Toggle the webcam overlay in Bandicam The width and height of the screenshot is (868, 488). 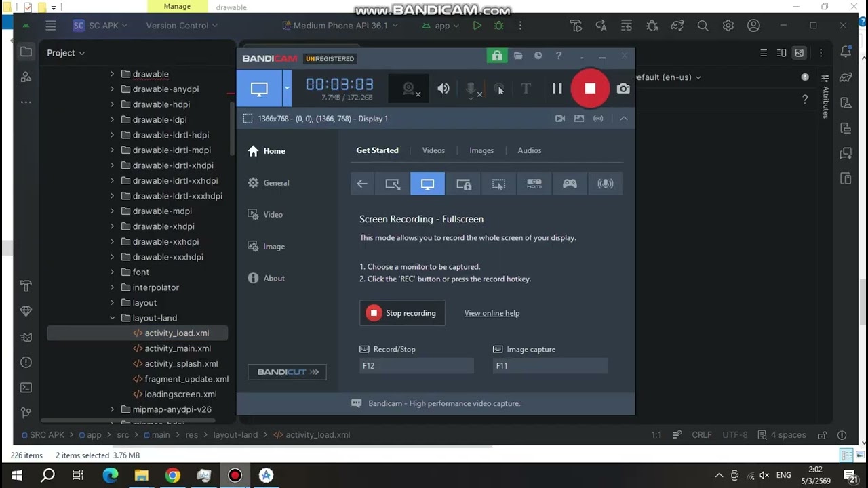coord(409,88)
